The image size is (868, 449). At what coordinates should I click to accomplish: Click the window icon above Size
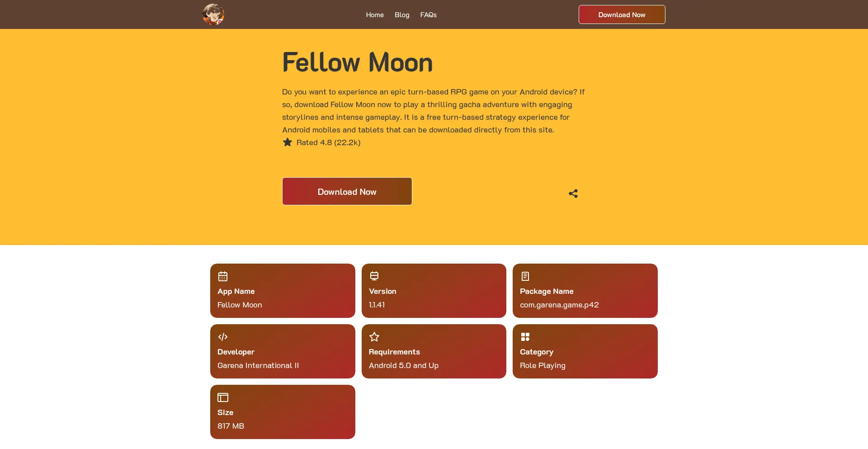(223, 397)
